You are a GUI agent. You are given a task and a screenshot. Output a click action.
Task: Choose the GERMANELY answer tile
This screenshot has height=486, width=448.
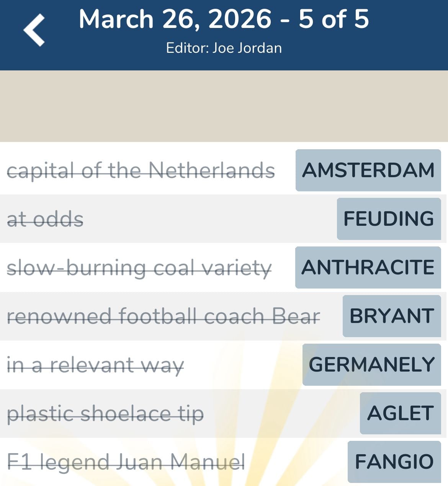click(x=371, y=365)
